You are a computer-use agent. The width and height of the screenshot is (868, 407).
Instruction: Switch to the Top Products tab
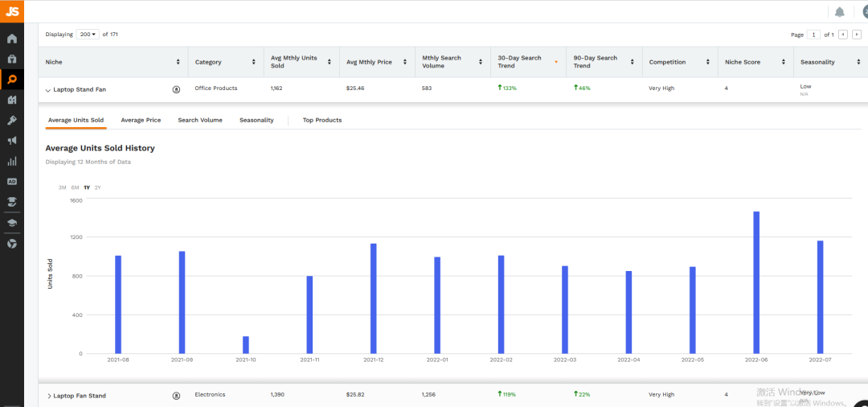[322, 120]
